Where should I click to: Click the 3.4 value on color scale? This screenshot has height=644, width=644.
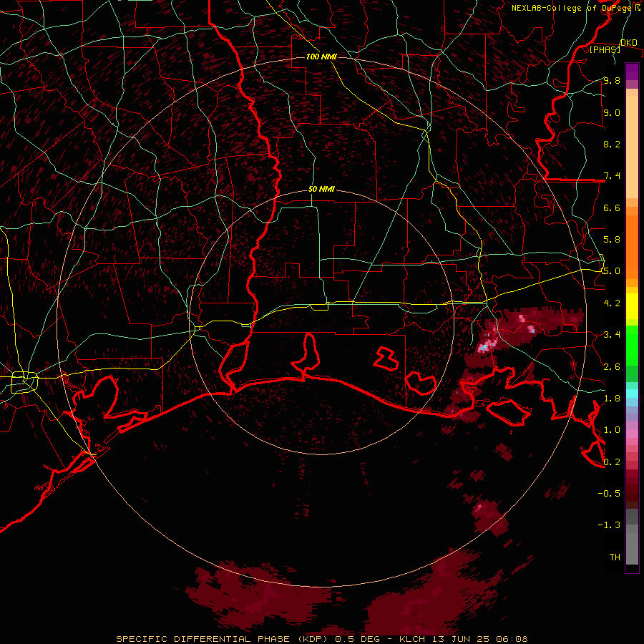click(x=612, y=335)
